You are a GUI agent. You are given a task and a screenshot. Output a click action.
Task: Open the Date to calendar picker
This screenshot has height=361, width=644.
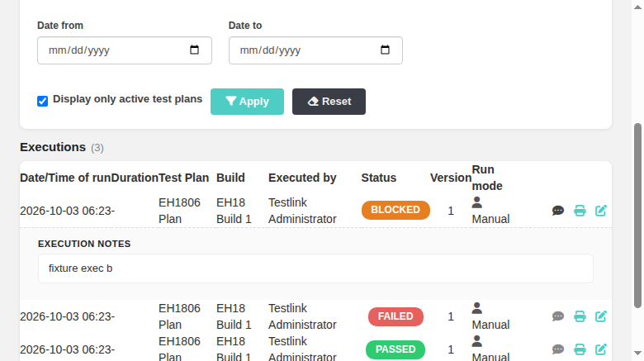click(x=385, y=50)
